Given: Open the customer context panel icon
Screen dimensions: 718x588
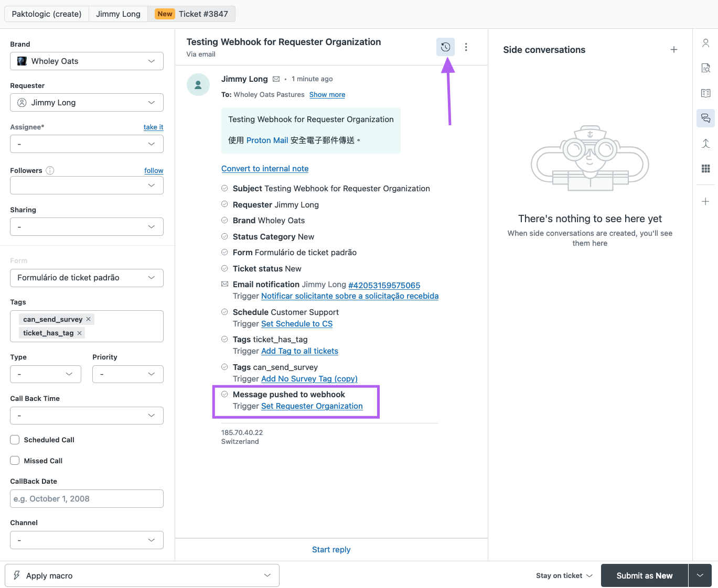Looking at the screenshot, I should point(705,43).
